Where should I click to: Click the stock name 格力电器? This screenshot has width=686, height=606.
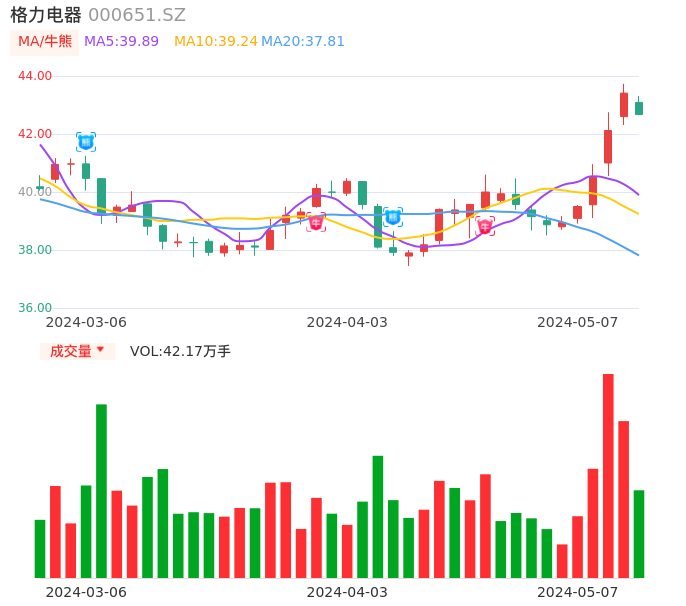click(46, 15)
